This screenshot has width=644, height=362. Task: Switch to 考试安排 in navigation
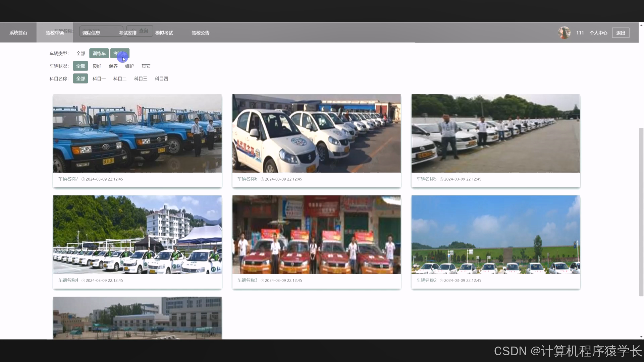click(127, 33)
